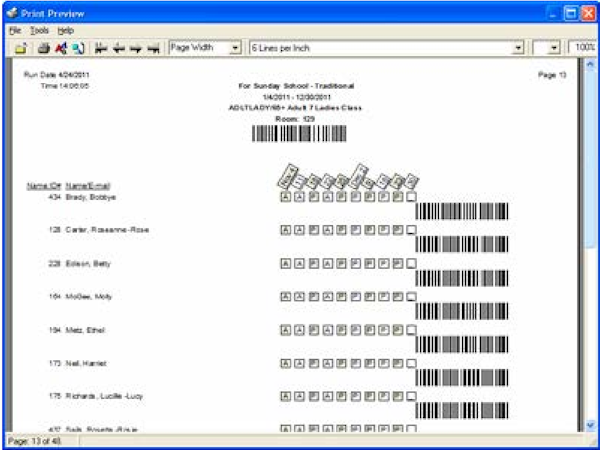Toggle the empty last checkbox for Edison, Betty

[411, 264]
